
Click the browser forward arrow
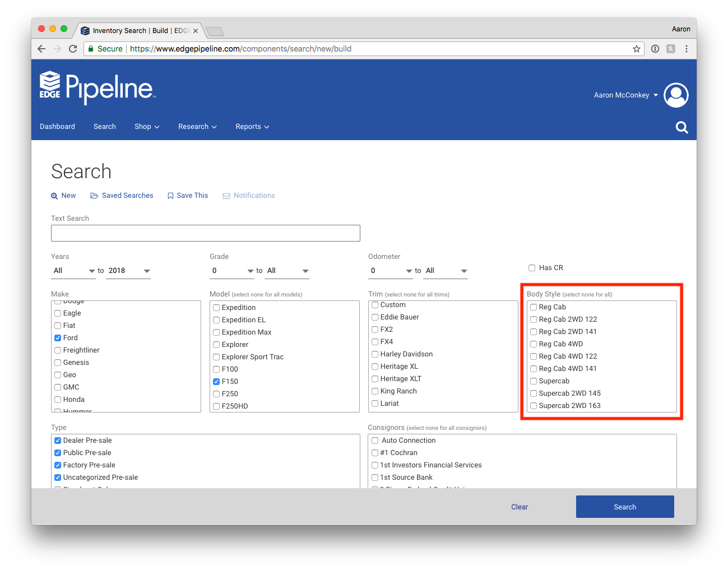[57, 49]
